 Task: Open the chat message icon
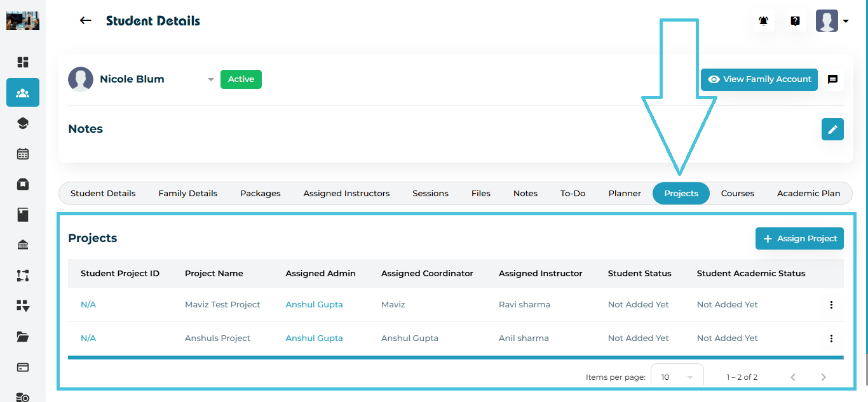(832, 79)
